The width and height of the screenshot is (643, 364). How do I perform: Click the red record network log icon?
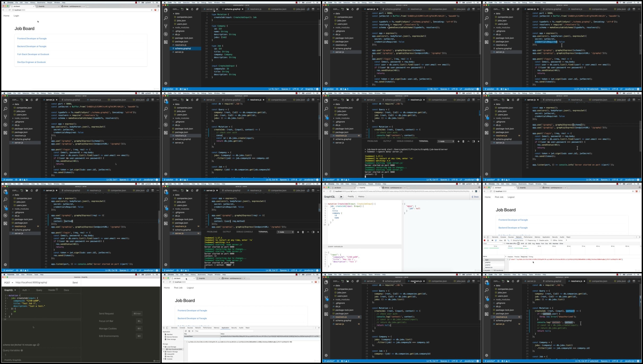484,240
